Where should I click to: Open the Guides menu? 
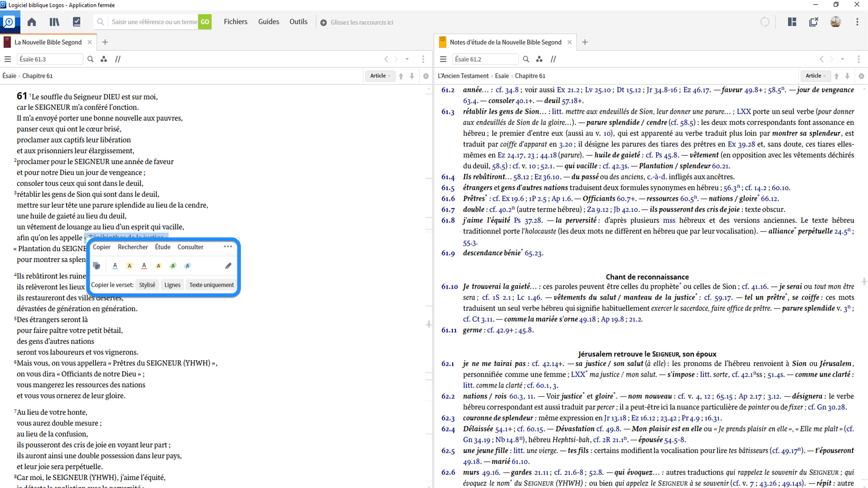269,22
